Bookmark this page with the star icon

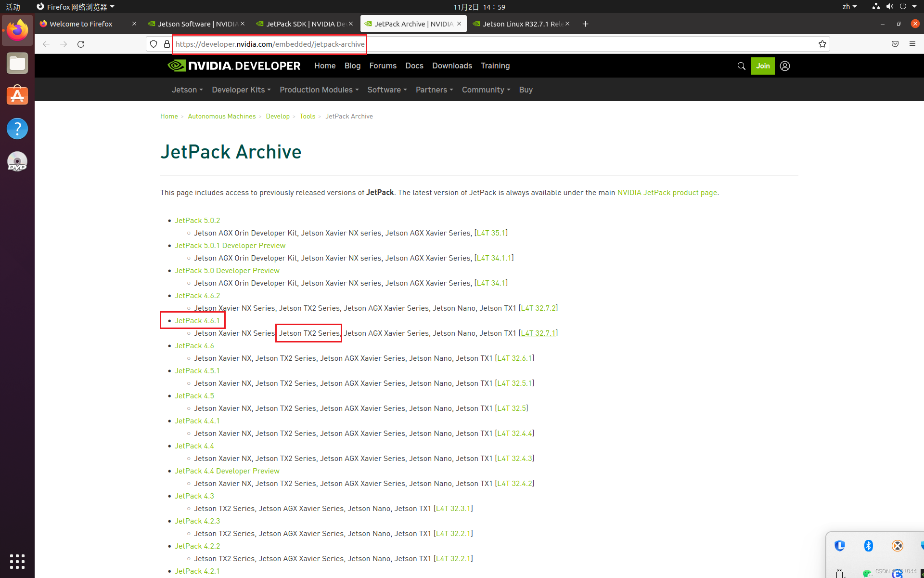click(822, 44)
